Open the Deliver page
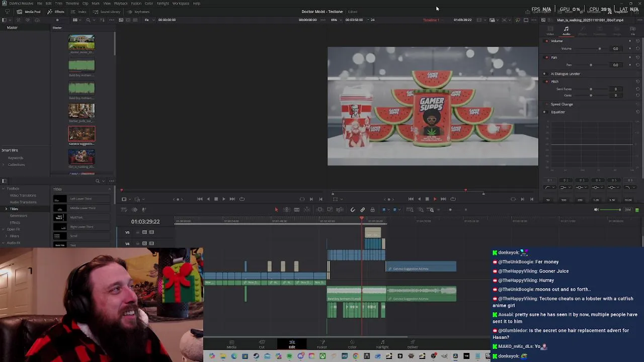This screenshot has width=644, height=362. point(413,344)
